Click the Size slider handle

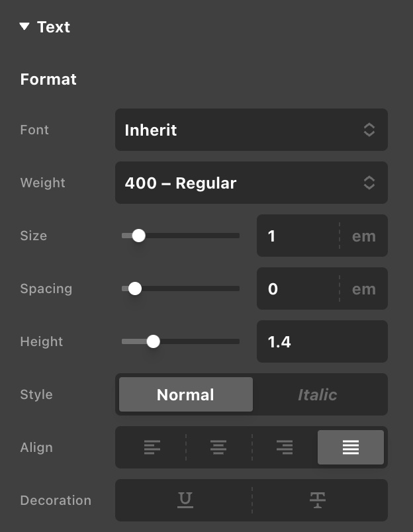coord(138,236)
